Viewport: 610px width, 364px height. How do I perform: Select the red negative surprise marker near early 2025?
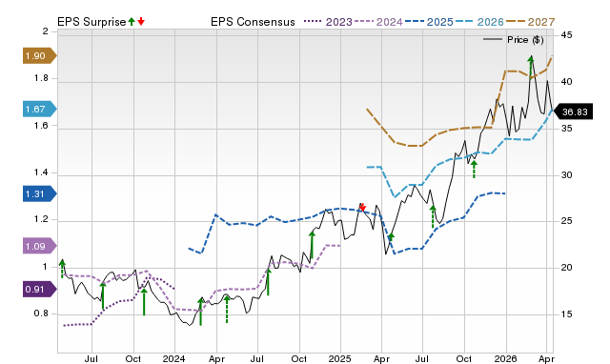(362, 208)
